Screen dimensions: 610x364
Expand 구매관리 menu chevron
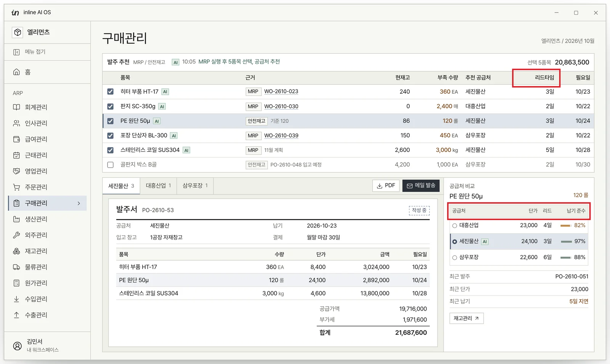click(x=79, y=203)
